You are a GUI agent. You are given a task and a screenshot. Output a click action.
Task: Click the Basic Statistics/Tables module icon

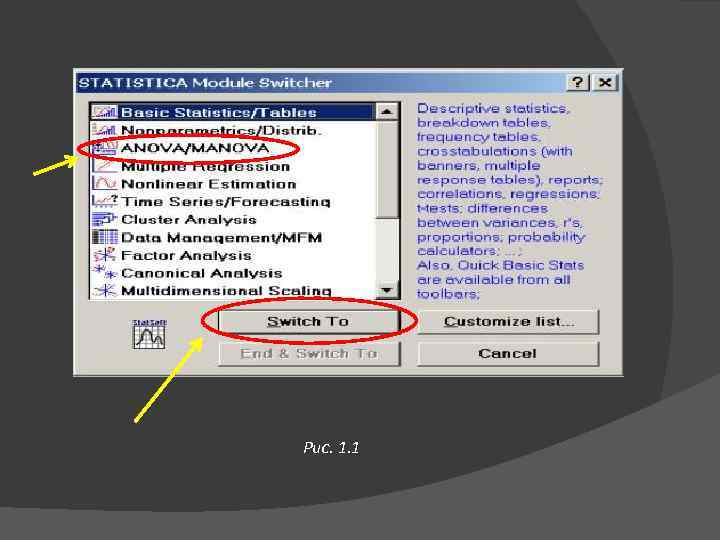(x=105, y=112)
